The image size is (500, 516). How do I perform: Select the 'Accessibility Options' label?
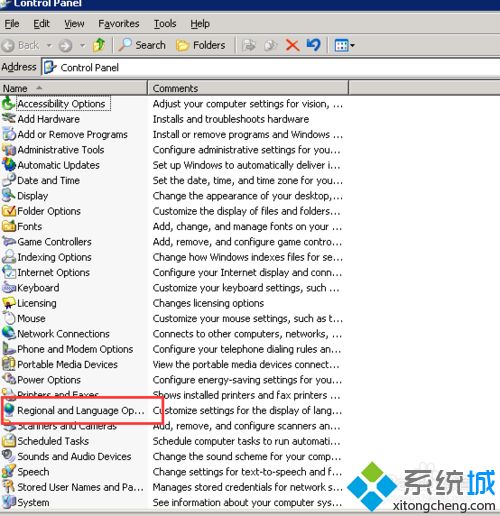[61, 104]
